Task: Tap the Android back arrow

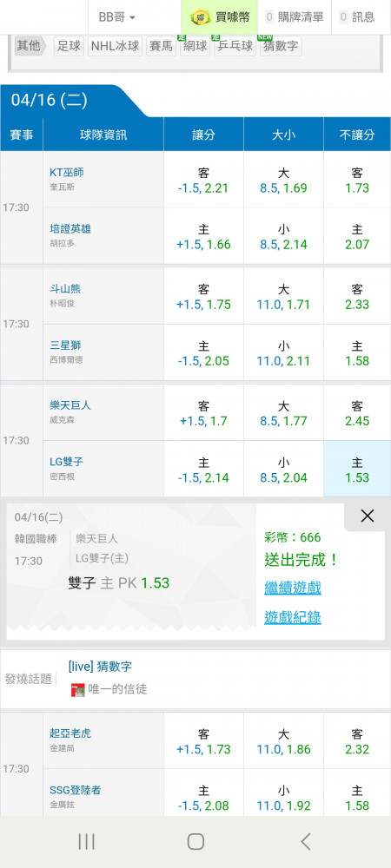Action: point(306,841)
